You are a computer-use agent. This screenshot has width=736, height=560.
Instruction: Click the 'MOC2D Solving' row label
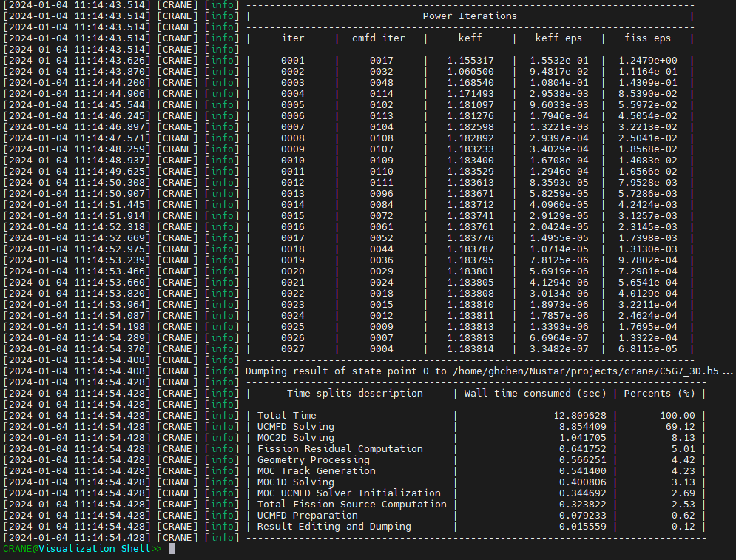pyautogui.click(x=296, y=438)
